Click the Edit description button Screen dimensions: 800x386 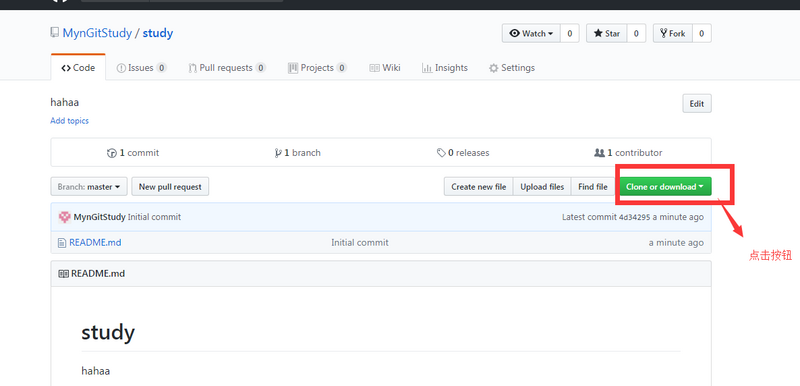point(697,104)
